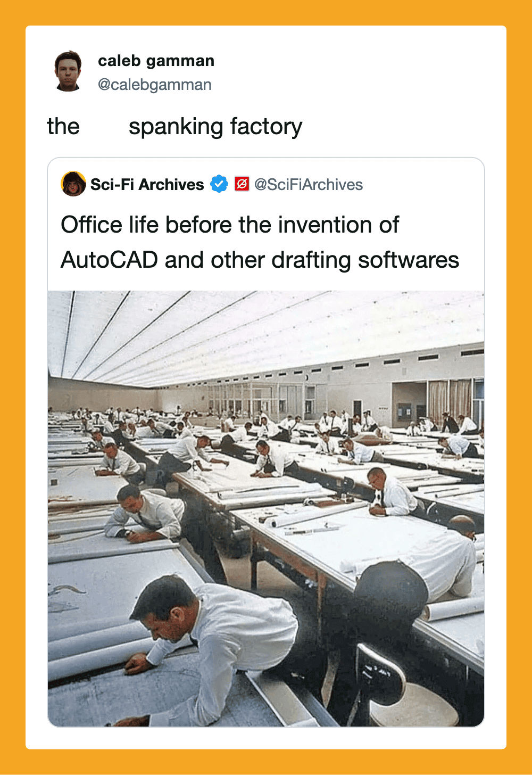The height and width of the screenshot is (775, 532).
Task: Click the rolled paper on center table
Action: pyautogui.click(x=298, y=517)
